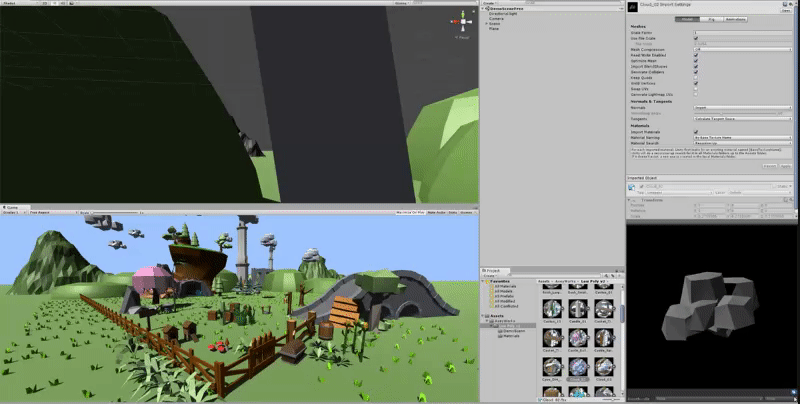Toggle Import BlendShapes checkbox
This screenshot has width=800, height=404.
[695, 66]
